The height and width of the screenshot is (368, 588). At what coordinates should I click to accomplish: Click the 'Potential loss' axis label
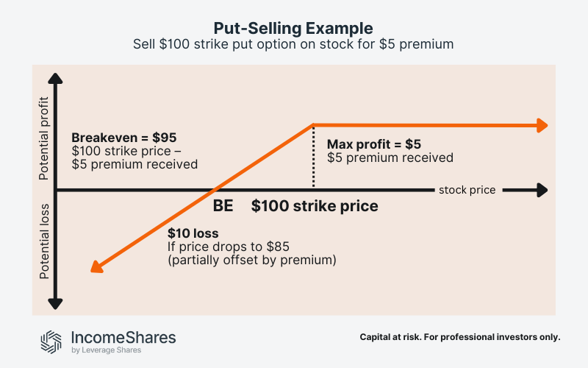point(43,241)
